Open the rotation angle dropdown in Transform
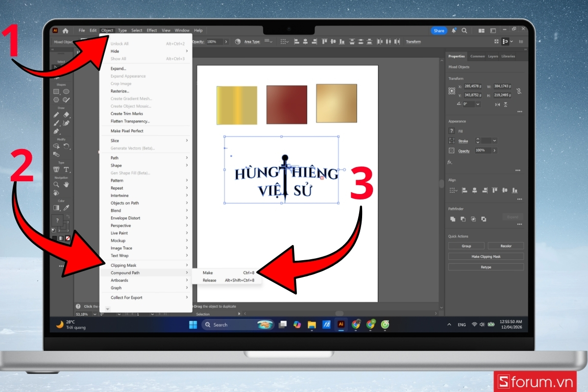588x392 pixels. [477, 104]
